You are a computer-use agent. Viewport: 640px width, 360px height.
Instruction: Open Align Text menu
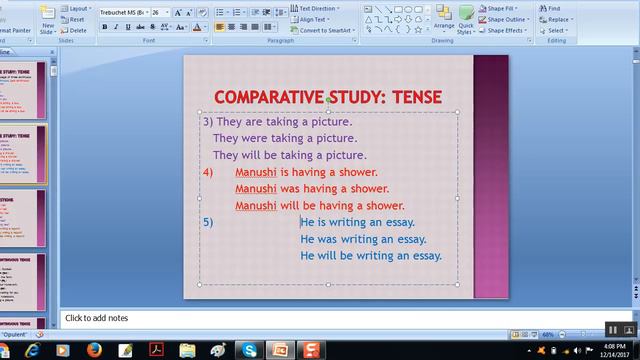coord(310,19)
